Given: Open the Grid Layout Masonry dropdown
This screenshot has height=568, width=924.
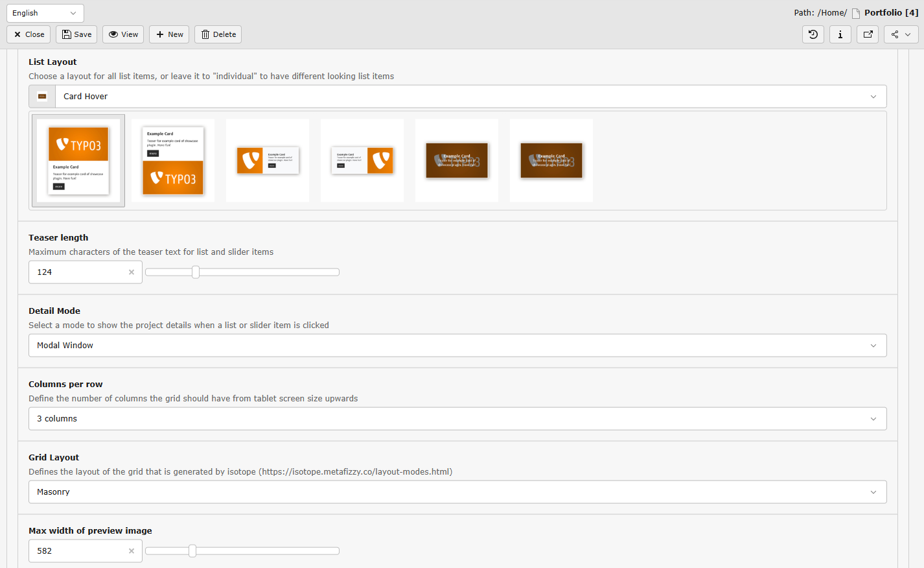Looking at the screenshot, I should click(x=457, y=492).
